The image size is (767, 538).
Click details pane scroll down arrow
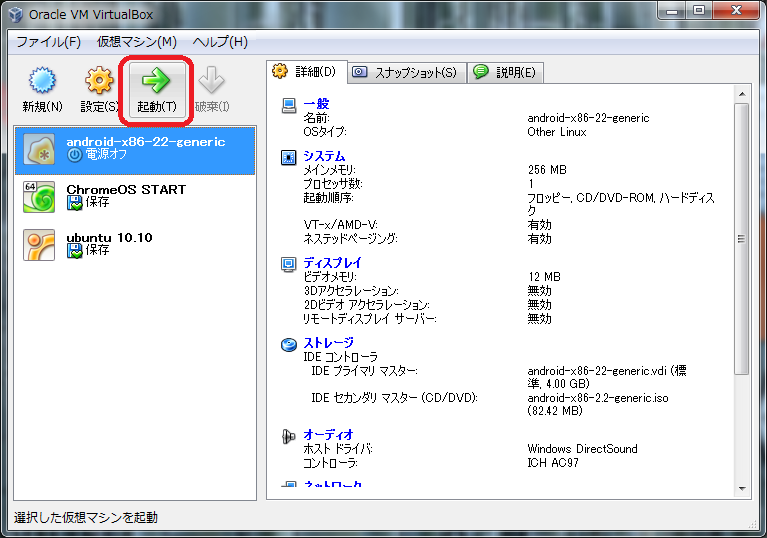pos(742,489)
